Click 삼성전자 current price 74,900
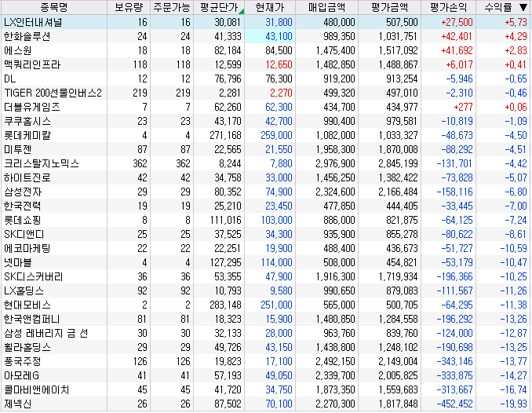 click(279, 192)
